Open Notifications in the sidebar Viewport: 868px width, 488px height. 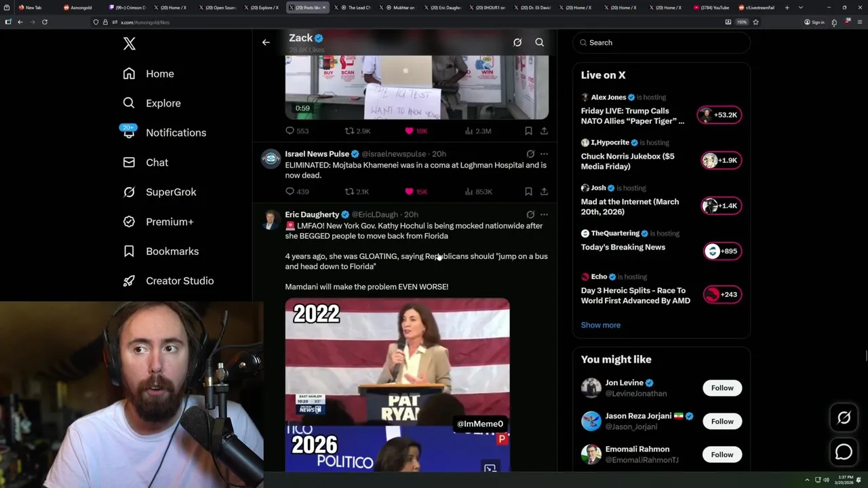163,132
